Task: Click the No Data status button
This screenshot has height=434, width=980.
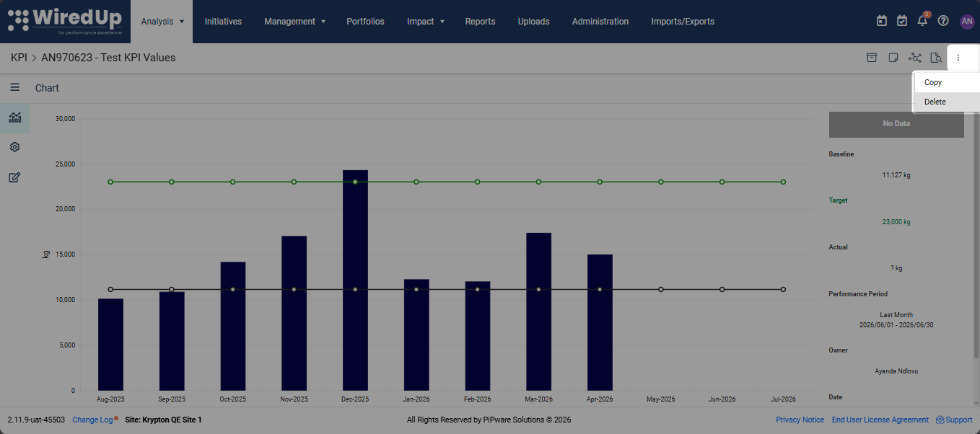Action: (896, 124)
